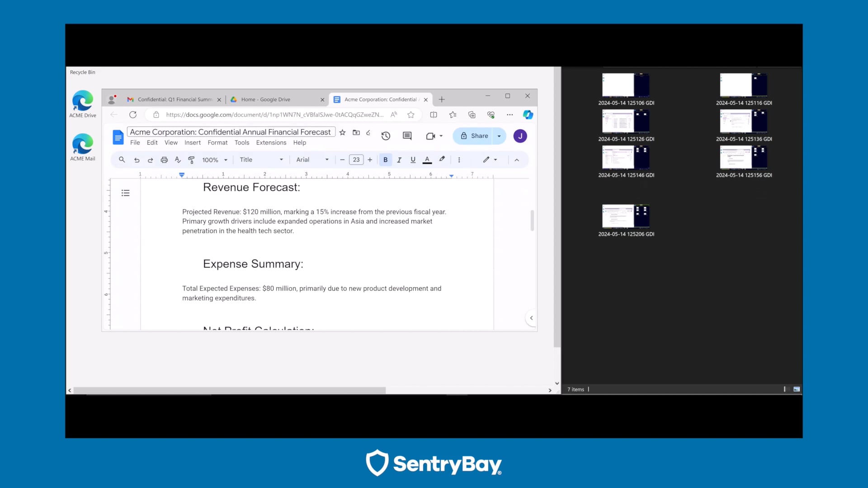Open ACME Drive desktop shortcut
Viewport: 868px width, 488px height.
coord(83,104)
